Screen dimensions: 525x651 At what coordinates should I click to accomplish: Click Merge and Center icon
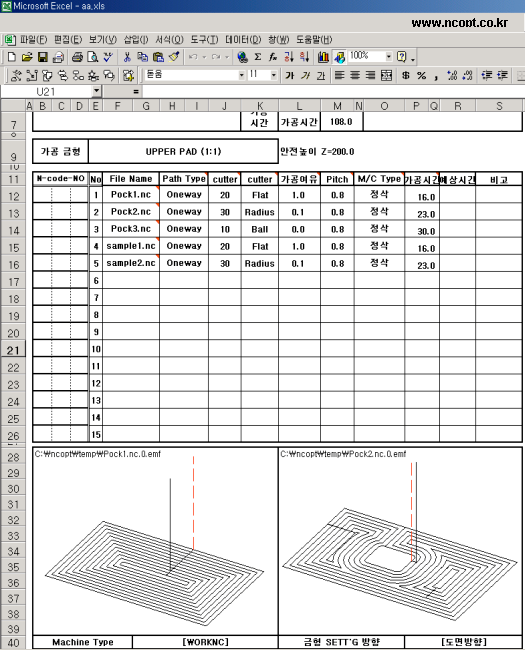386,76
